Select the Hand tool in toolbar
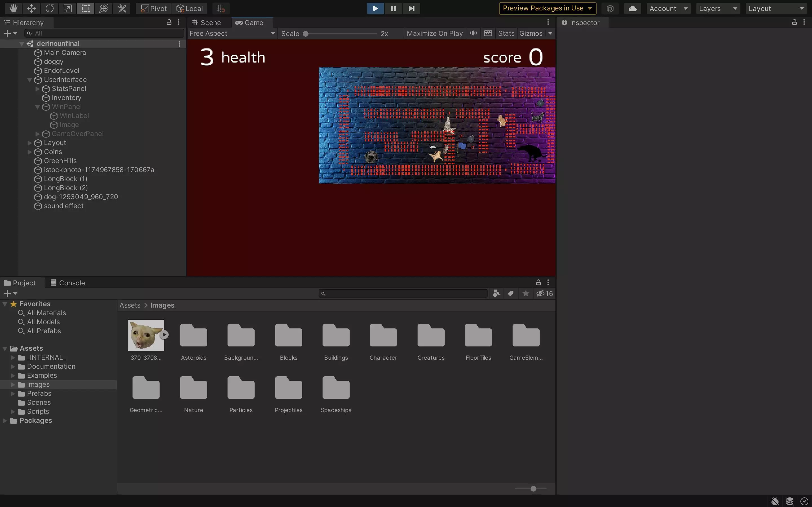Viewport: 812px width, 507px height. coord(14,8)
